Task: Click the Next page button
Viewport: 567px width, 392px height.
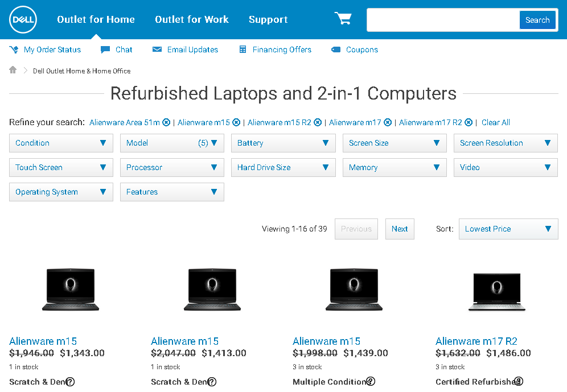Action: [x=400, y=229]
